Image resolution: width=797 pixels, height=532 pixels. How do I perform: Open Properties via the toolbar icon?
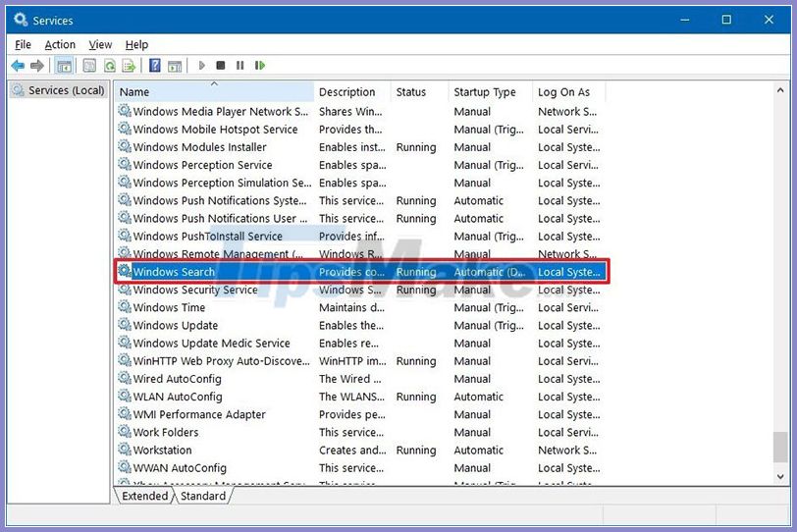[89, 66]
